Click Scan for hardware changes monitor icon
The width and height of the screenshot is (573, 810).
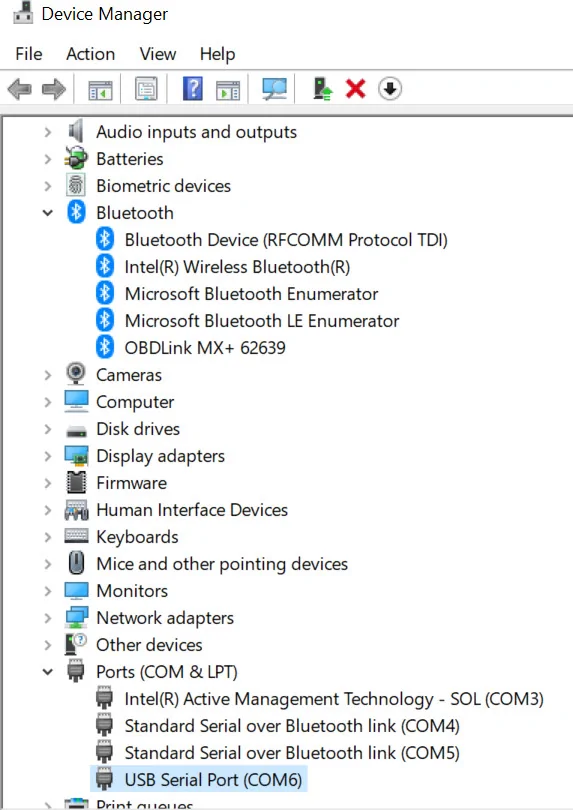coord(274,89)
